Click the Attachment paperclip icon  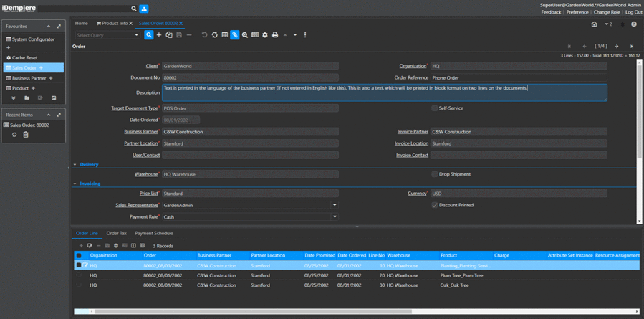point(234,35)
